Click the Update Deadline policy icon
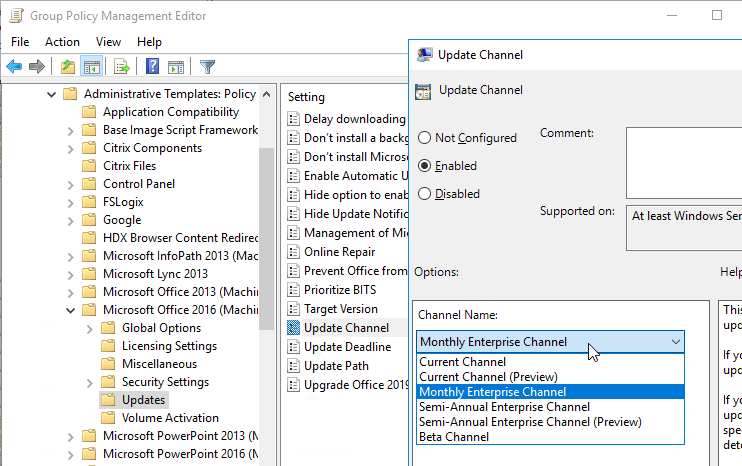Image resolution: width=742 pixels, height=466 pixels. coord(293,347)
